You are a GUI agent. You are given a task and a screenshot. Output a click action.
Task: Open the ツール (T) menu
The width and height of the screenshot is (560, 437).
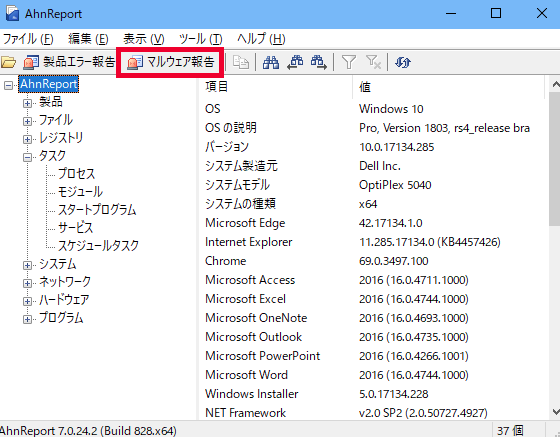coord(200,39)
